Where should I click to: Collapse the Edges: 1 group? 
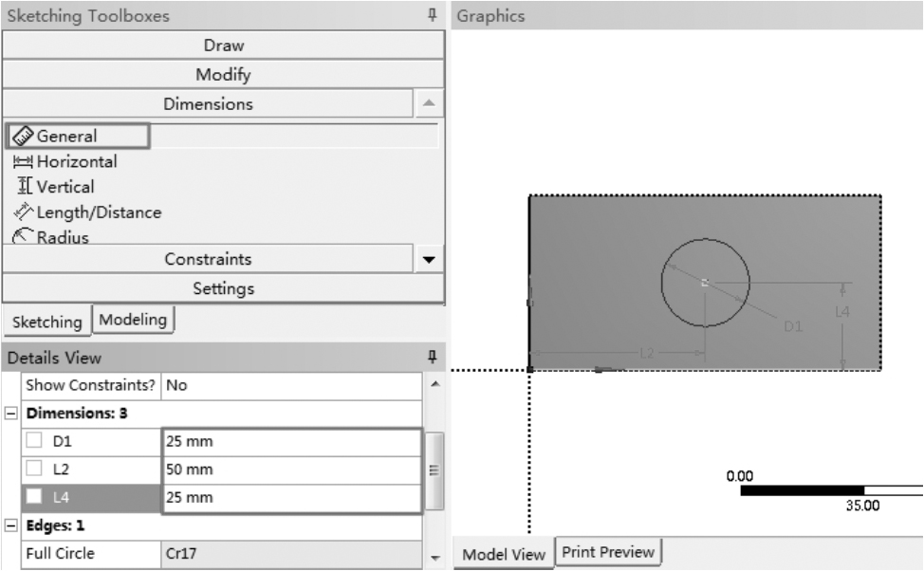(10, 525)
